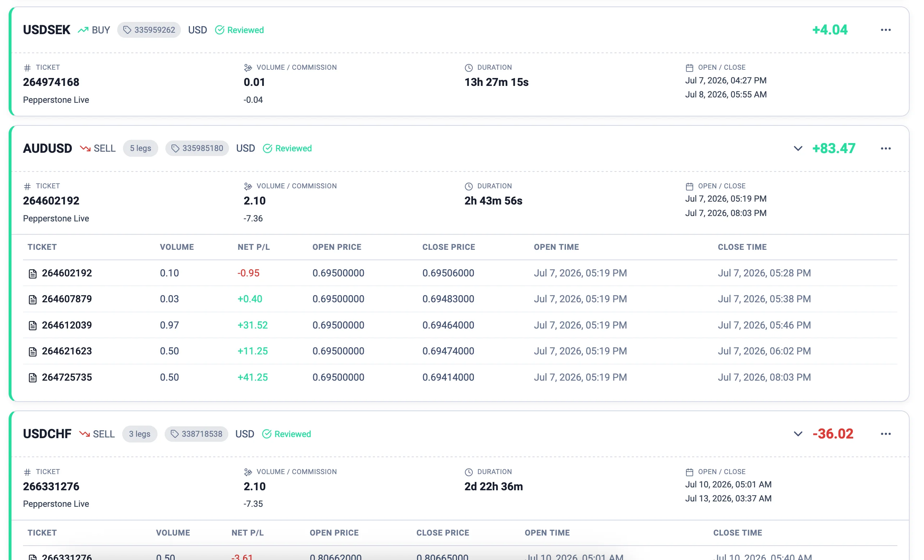Click the duration 2h 43m 56s

click(x=493, y=201)
